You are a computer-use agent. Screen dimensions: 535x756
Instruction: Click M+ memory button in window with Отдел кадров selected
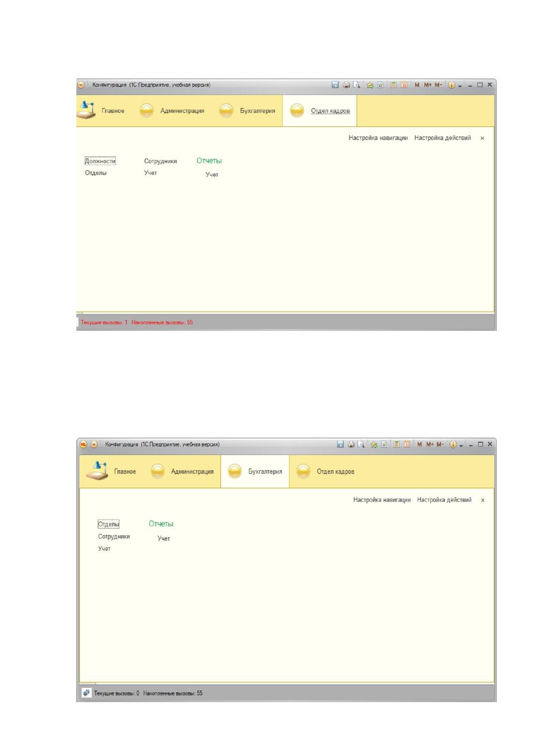pos(428,84)
